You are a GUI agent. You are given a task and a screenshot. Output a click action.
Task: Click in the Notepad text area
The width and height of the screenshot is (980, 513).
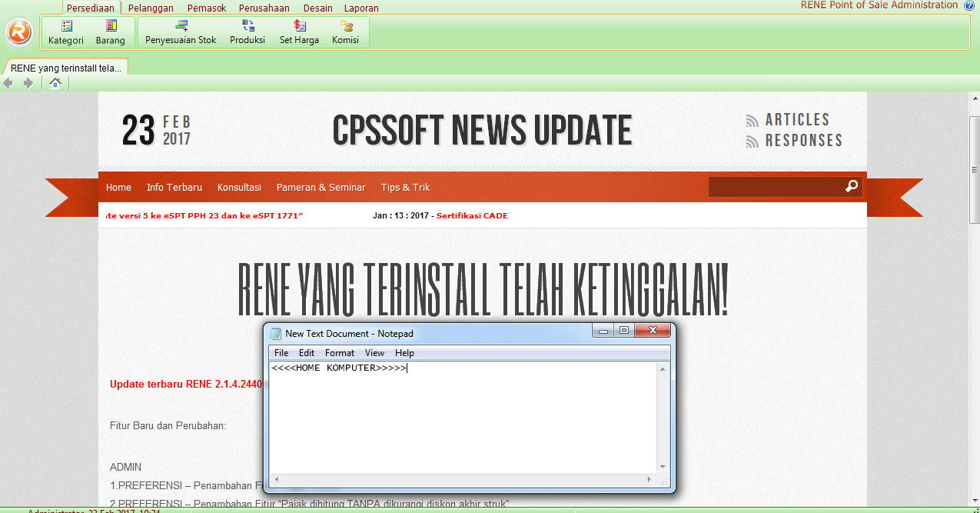click(463, 418)
